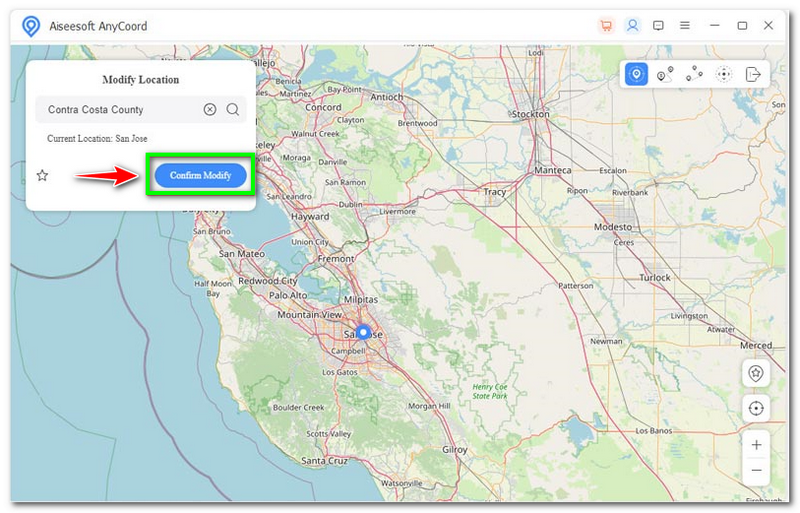This screenshot has width=800, height=513.
Task: Click the search magnifier icon
Action: (x=232, y=110)
